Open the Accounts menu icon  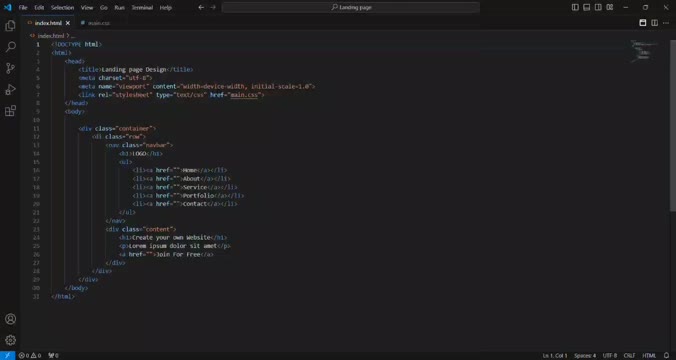click(x=10, y=319)
